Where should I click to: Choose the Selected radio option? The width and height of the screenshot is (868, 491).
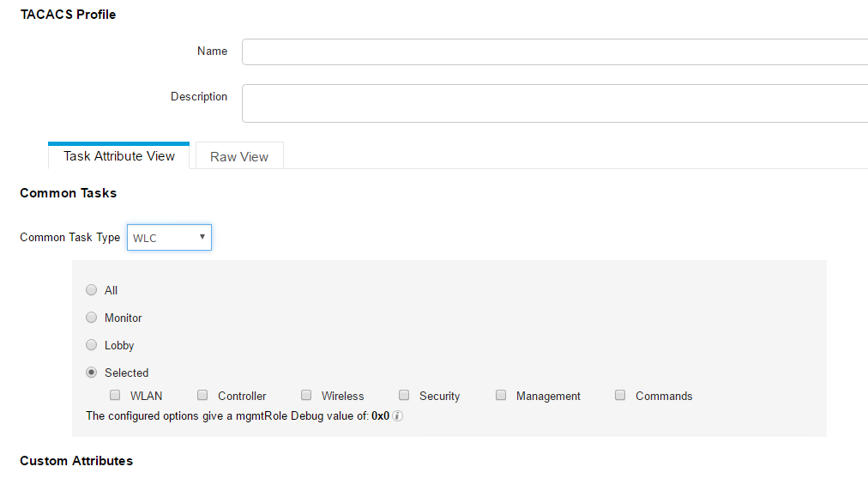91,373
